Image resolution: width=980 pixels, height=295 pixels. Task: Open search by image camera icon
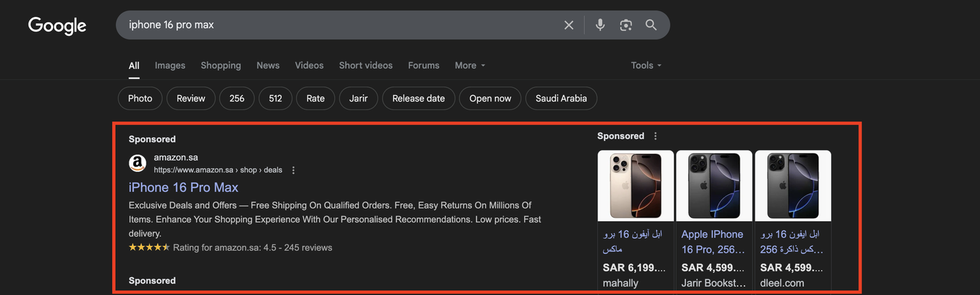[625, 25]
